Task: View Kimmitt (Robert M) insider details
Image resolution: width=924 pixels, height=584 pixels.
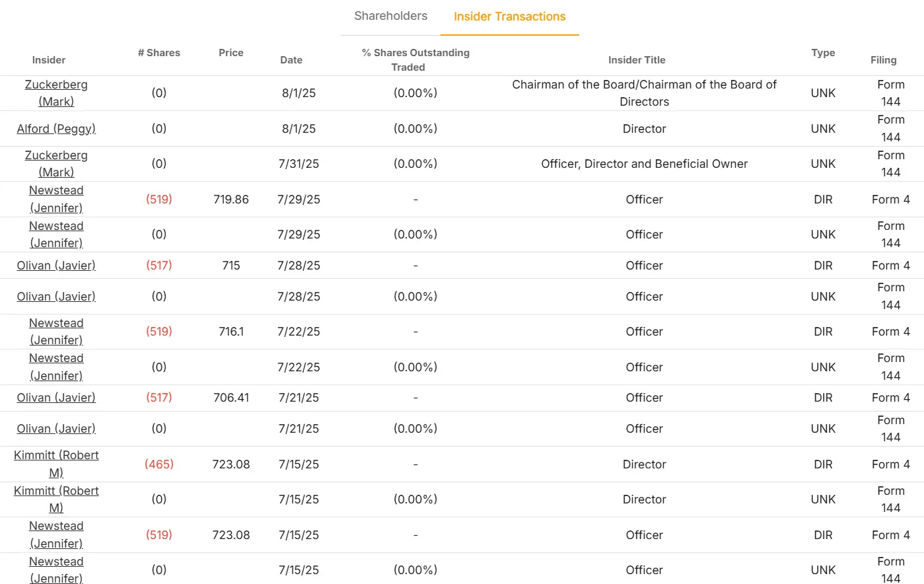Action: click(56, 464)
